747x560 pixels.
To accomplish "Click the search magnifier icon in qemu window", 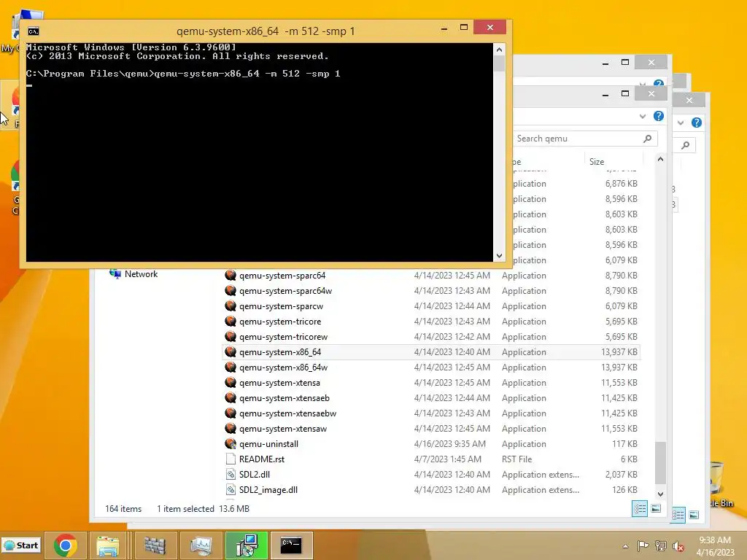I will [x=648, y=139].
